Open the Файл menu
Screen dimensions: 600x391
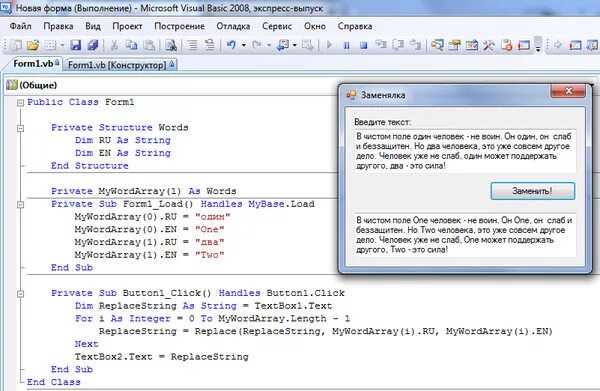pos(20,26)
